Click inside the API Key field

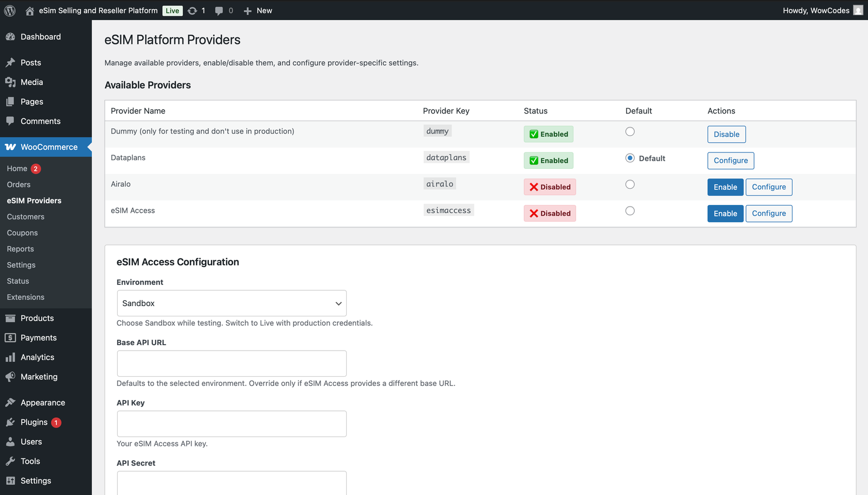[x=232, y=423]
